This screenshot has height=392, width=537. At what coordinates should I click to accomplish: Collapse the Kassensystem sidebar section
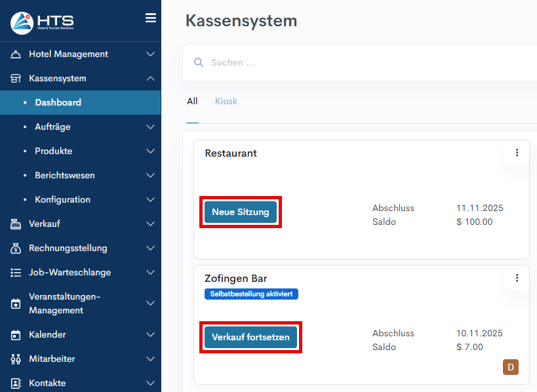coord(150,79)
